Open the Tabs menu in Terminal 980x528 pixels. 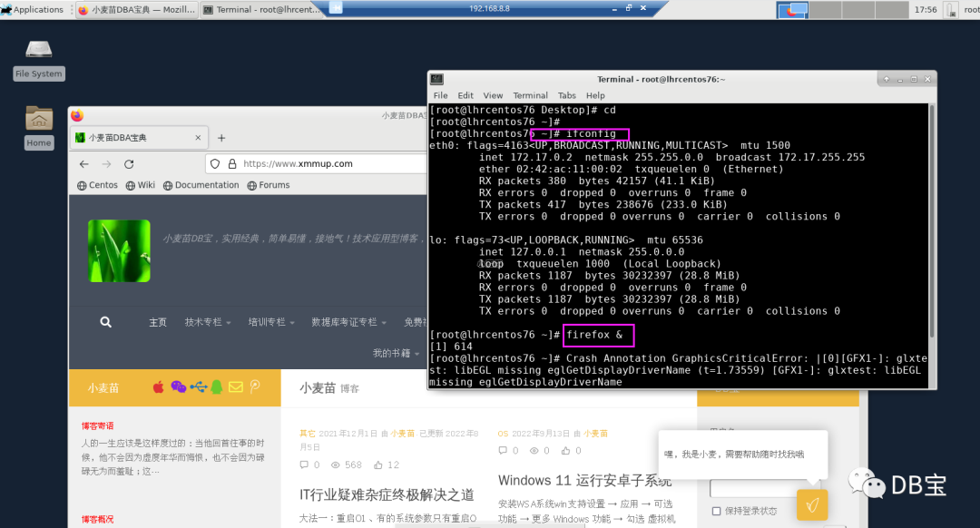[x=567, y=95]
